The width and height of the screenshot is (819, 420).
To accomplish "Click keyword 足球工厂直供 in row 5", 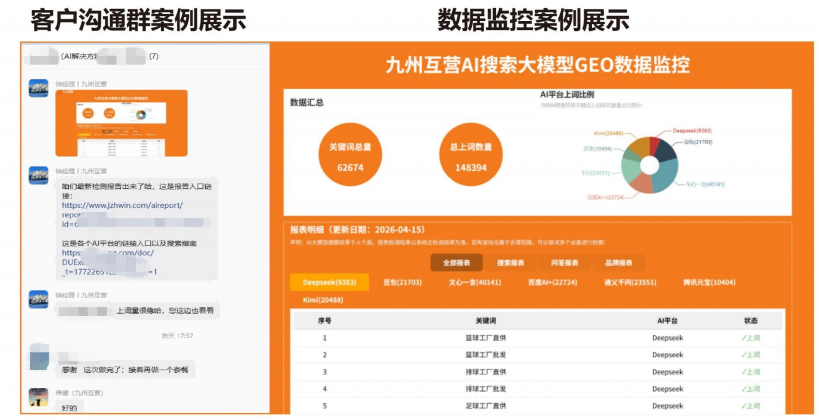I will (x=485, y=406).
